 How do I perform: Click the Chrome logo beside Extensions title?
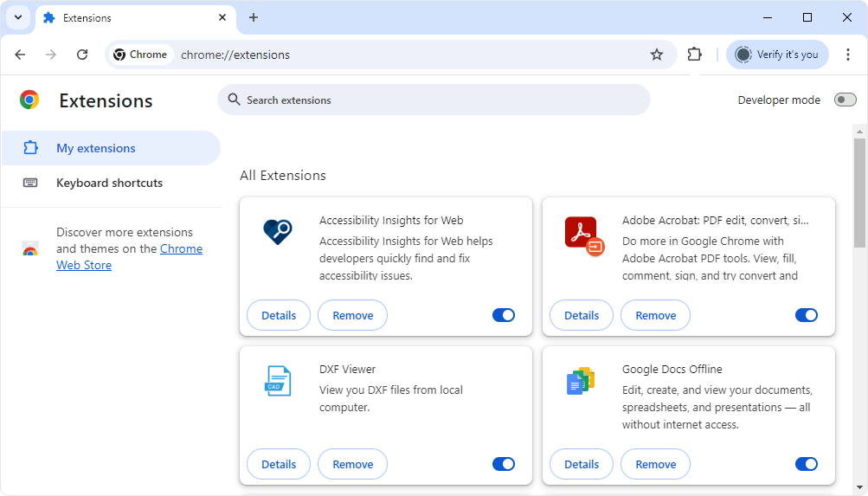[x=29, y=100]
